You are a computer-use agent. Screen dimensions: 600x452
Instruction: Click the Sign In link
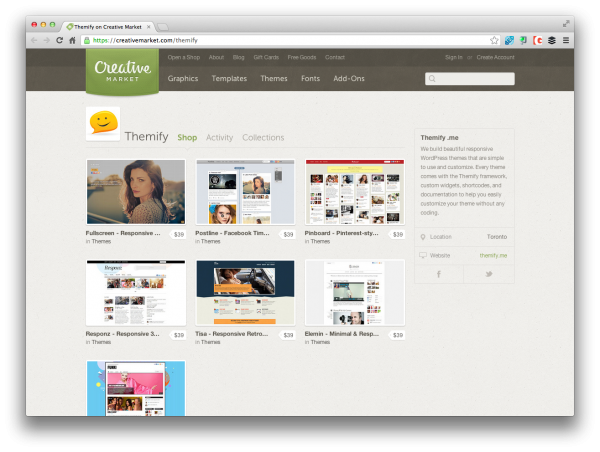[x=454, y=57]
